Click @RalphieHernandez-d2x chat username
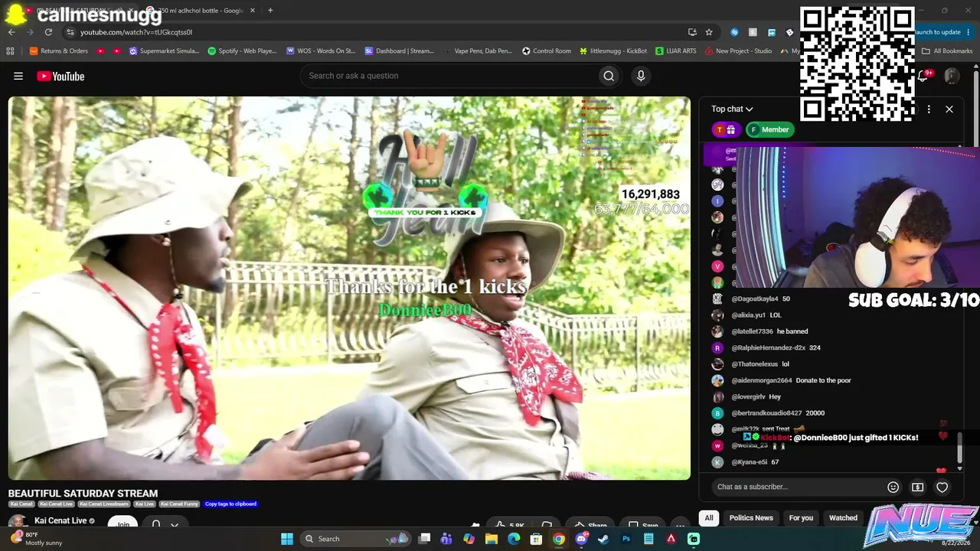Viewport: 980px width, 551px height. [769, 347]
